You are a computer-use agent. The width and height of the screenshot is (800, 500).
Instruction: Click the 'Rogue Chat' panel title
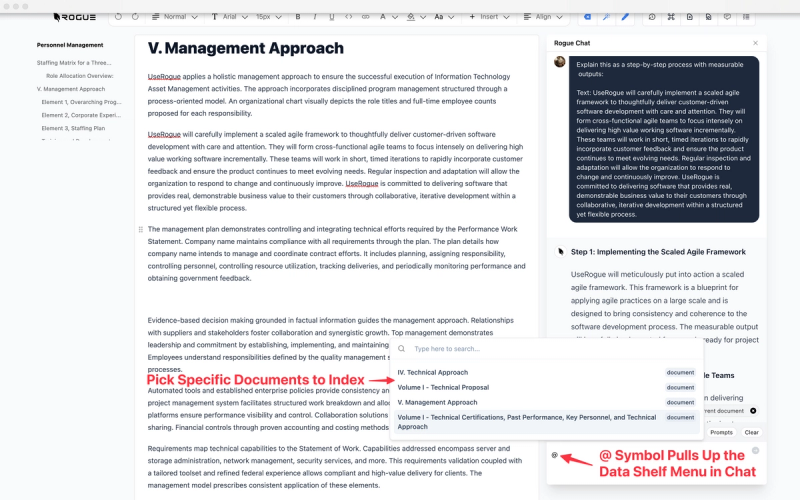coord(572,43)
